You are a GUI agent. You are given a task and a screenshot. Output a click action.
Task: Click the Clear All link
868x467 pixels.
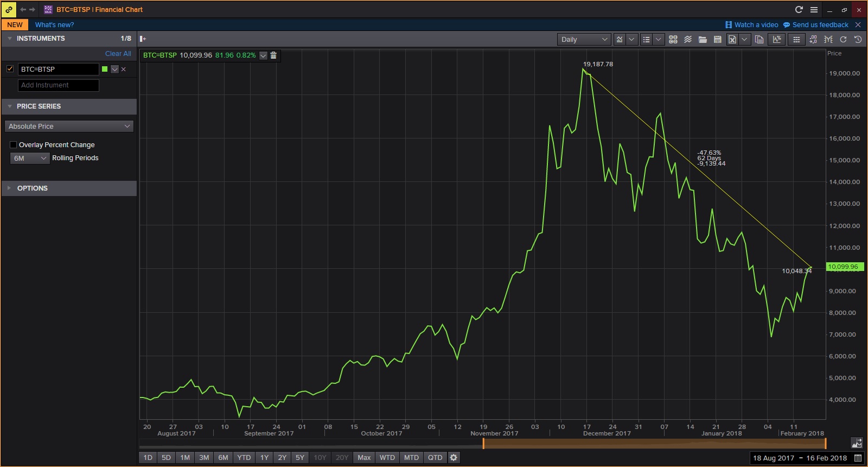pyautogui.click(x=118, y=54)
